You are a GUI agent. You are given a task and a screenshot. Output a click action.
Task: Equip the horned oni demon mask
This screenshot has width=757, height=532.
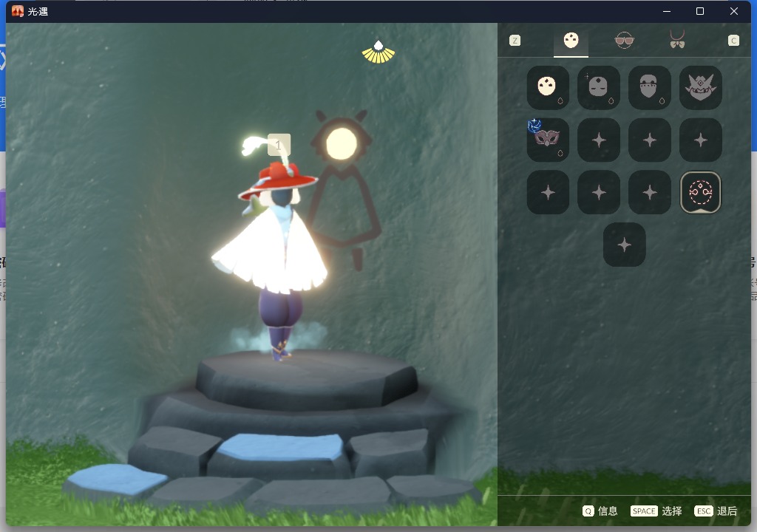pyautogui.click(x=701, y=87)
